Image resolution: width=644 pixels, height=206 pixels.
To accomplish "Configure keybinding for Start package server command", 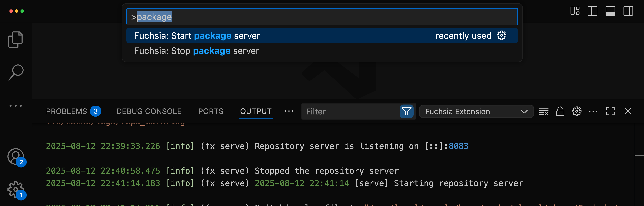I will click(x=502, y=35).
